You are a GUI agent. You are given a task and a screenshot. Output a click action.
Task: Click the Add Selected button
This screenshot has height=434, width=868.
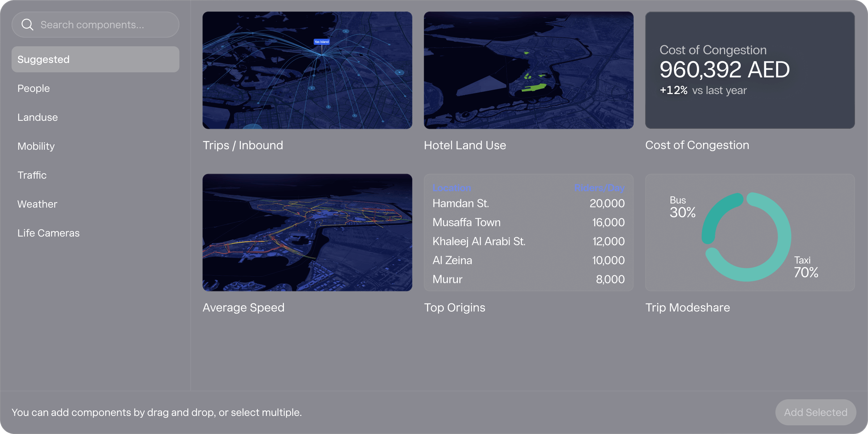pos(816,412)
